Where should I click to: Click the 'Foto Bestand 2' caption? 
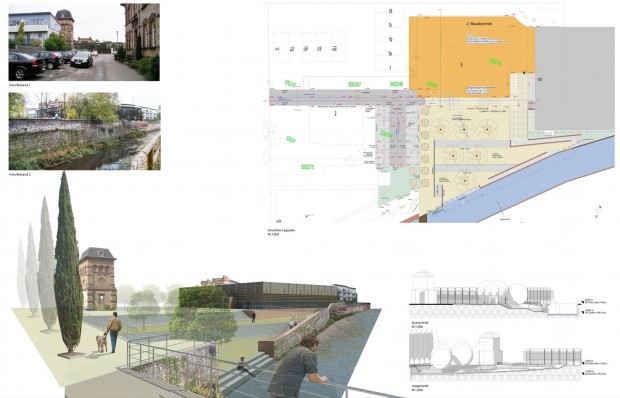pos(19,174)
